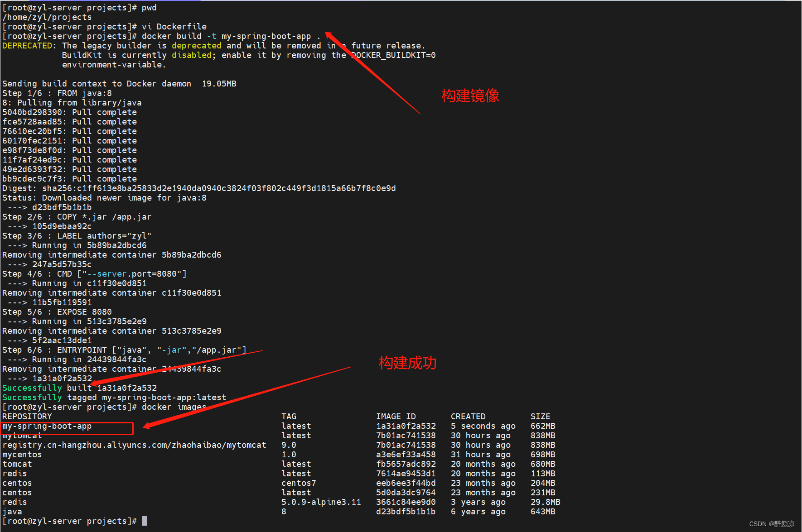The width and height of the screenshot is (802, 532).
Task: Click image ID 'd23bdf5b1b1b' in the java row
Action: click(x=406, y=512)
